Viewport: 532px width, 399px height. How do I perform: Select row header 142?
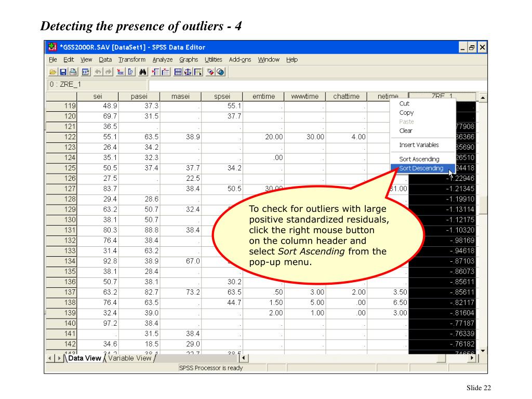pos(61,344)
